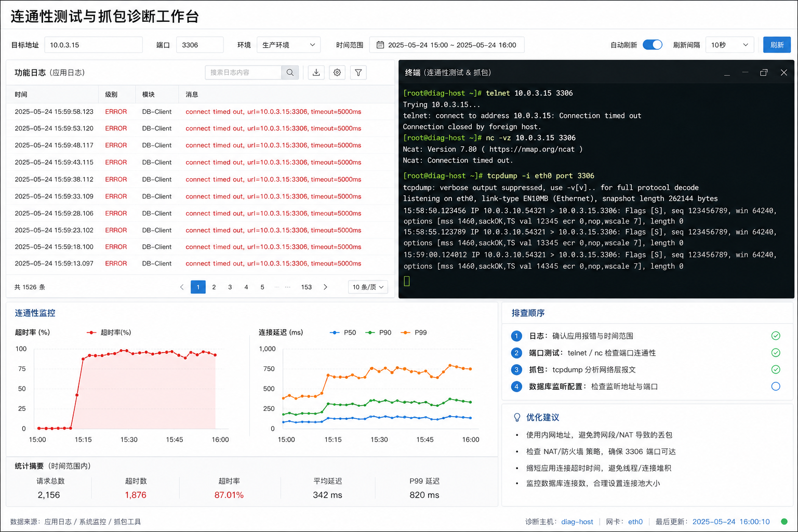Maximize the terminal panel window
The image size is (798, 532).
764,73
